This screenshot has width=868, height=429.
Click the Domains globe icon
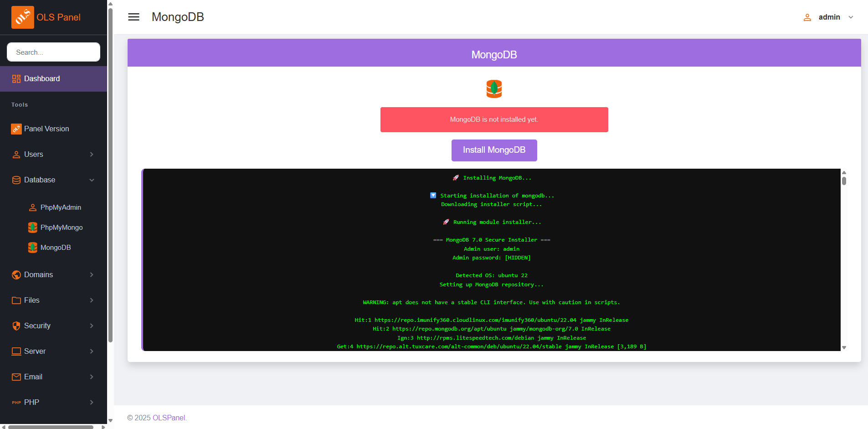(16, 275)
